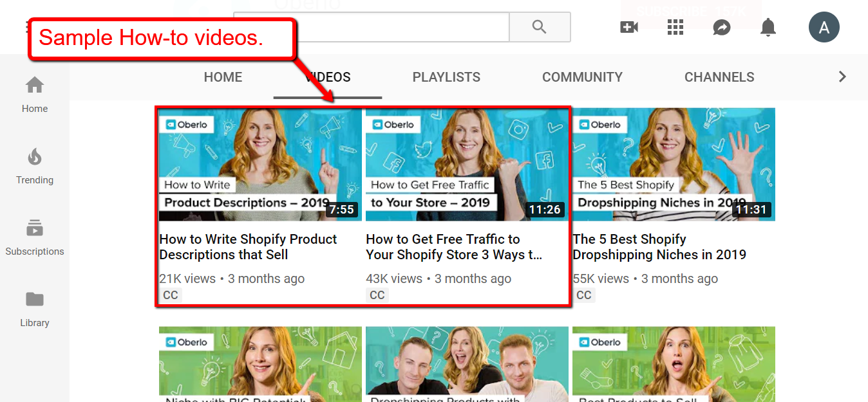
Task: Open the Product Descriptions 2019 thumbnail
Action: point(261,164)
